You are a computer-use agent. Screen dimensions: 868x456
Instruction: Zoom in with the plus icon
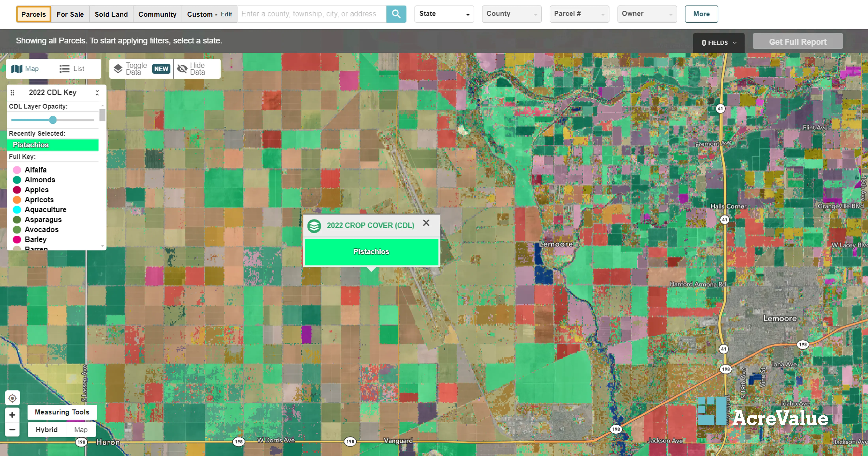pyautogui.click(x=12, y=415)
